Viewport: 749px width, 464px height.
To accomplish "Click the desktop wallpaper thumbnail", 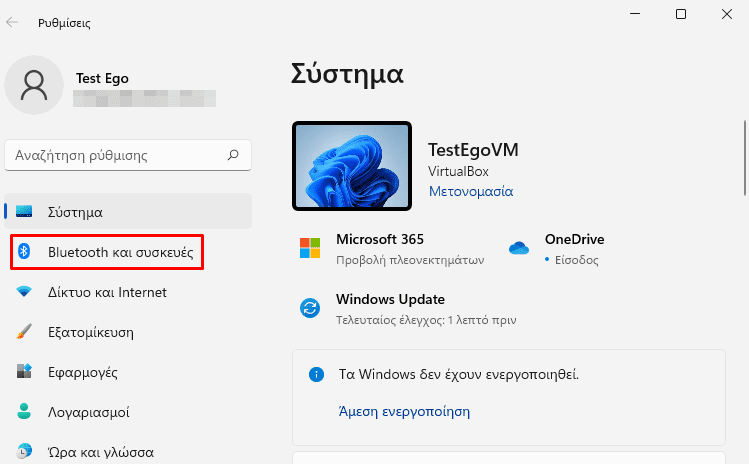I will click(352, 166).
